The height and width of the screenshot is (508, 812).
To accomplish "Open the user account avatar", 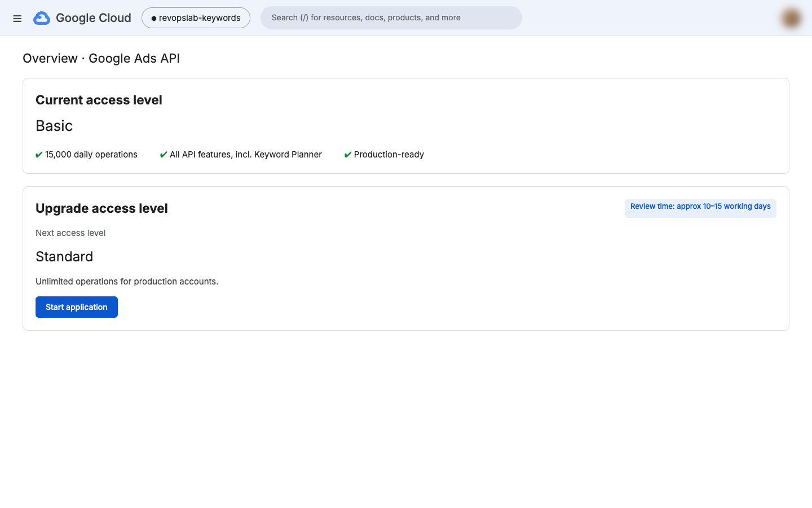I will pyautogui.click(x=791, y=18).
